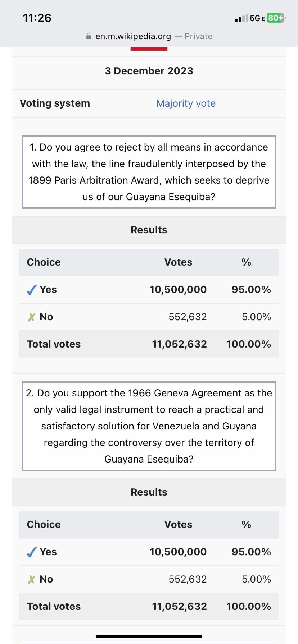Tap the Votes column header in first table
The image size is (298, 644).
coord(179,262)
